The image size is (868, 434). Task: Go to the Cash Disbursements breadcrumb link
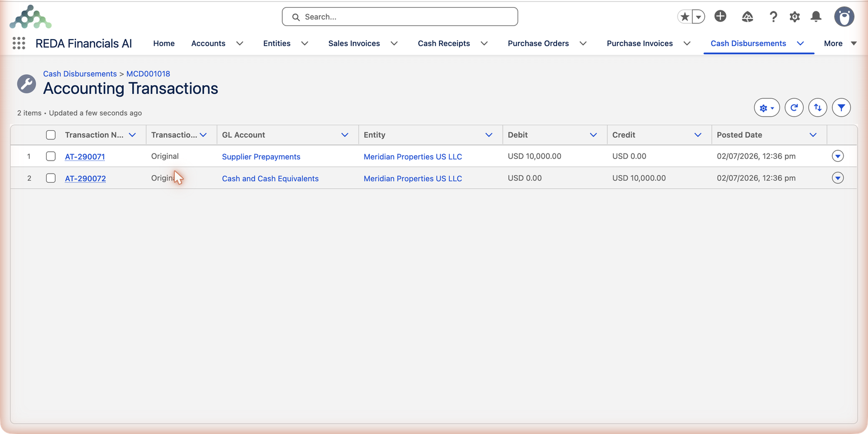(x=80, y=74)
